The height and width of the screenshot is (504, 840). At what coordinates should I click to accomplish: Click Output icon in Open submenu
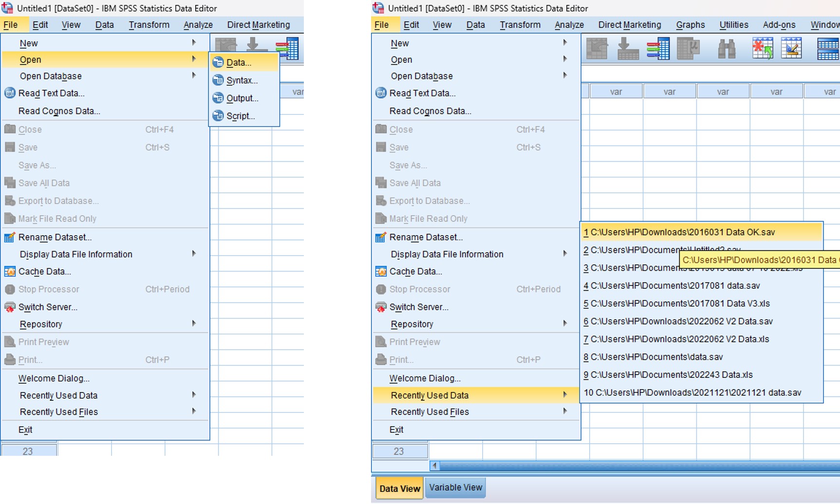coord(218,98)
